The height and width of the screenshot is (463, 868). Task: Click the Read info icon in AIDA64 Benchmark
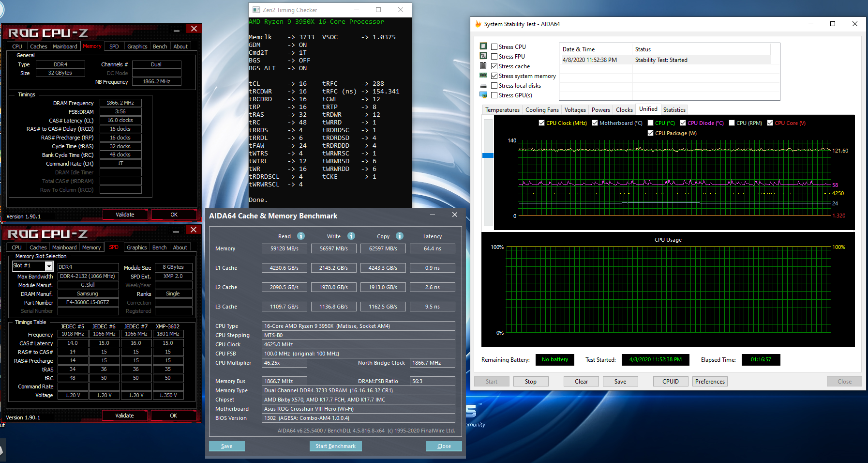point(301,236)
